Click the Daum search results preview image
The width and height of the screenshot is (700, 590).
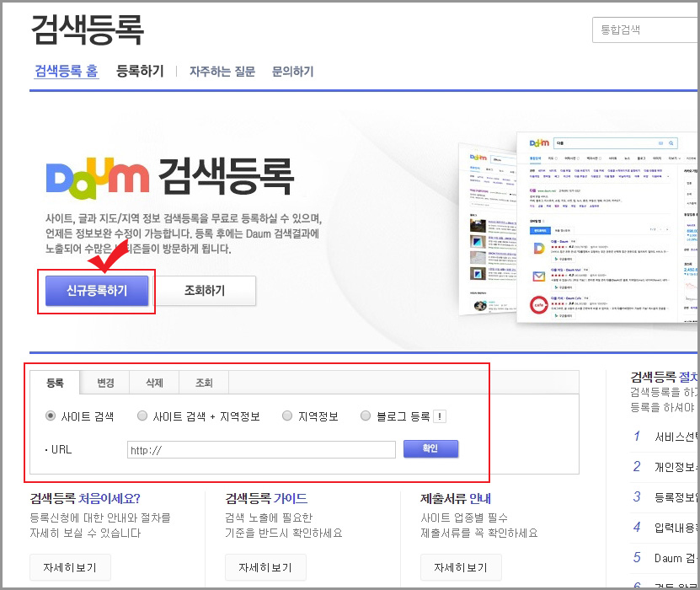coord(579,227)
